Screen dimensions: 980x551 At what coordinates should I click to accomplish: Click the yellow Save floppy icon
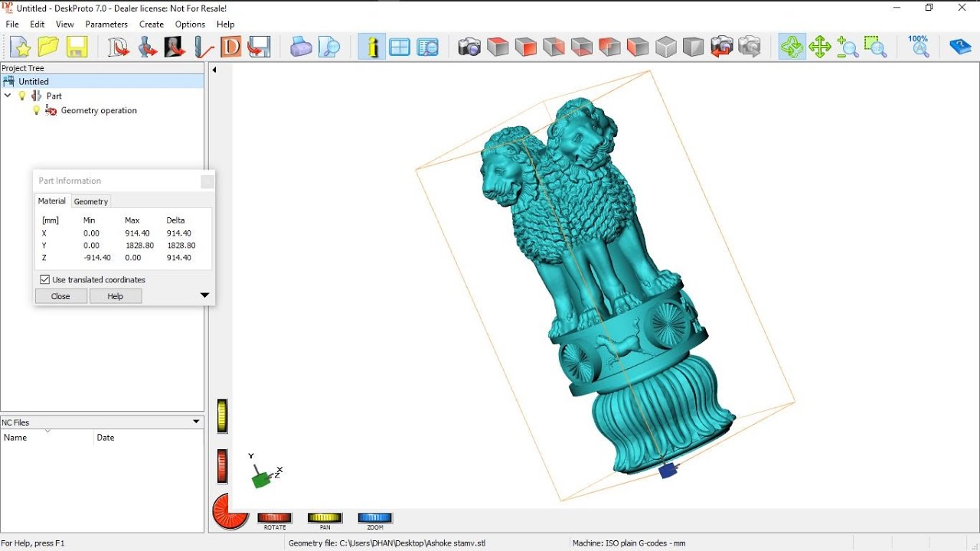pos(77,47)
